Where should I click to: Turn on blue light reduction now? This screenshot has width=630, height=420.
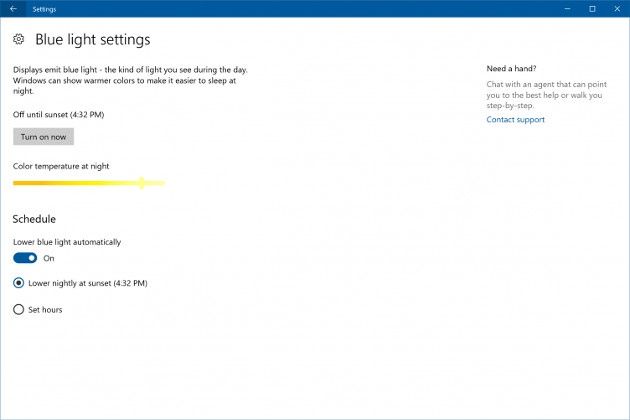43,137
